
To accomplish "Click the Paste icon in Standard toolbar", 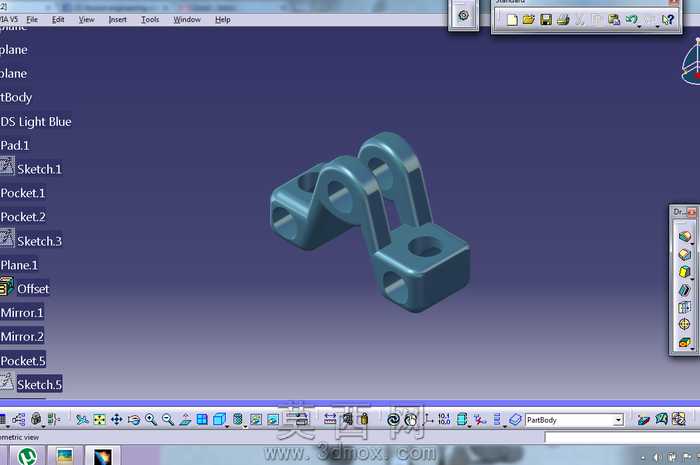I will (x=614, y=20).
